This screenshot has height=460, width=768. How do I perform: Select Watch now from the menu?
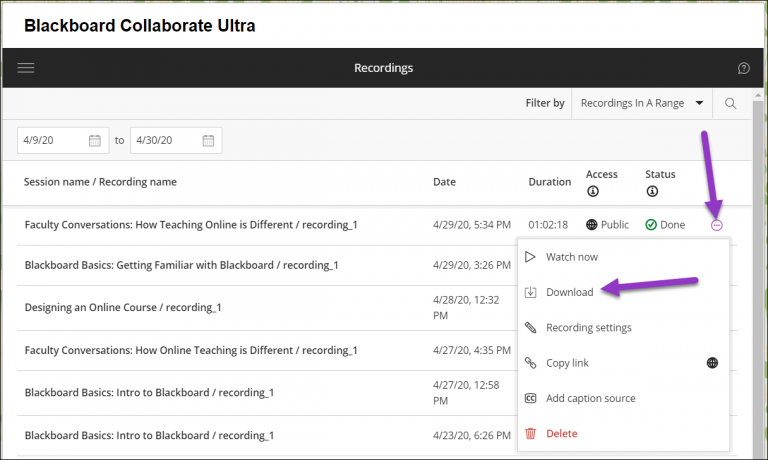click(x=571, y=257)
